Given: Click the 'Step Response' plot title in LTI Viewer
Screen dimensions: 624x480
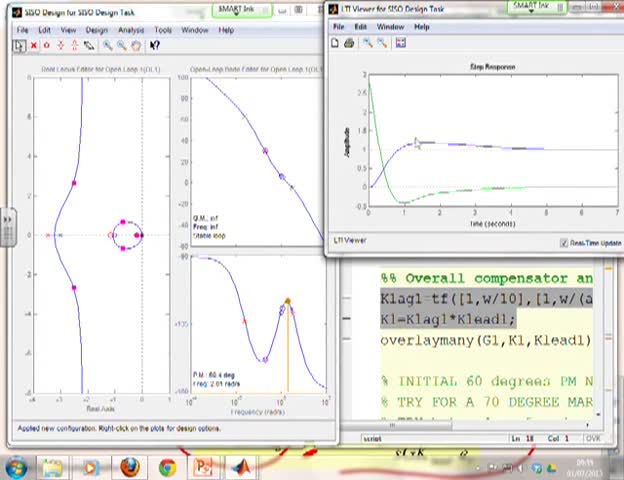Looking at the screenshot, I should [492, 67].
